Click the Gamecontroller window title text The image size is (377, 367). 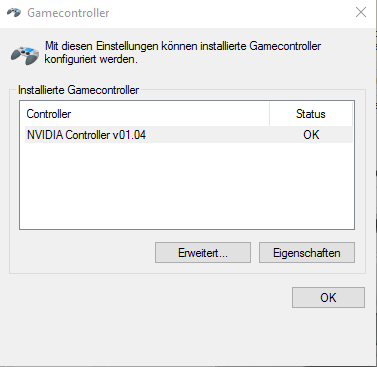point(68,13)
